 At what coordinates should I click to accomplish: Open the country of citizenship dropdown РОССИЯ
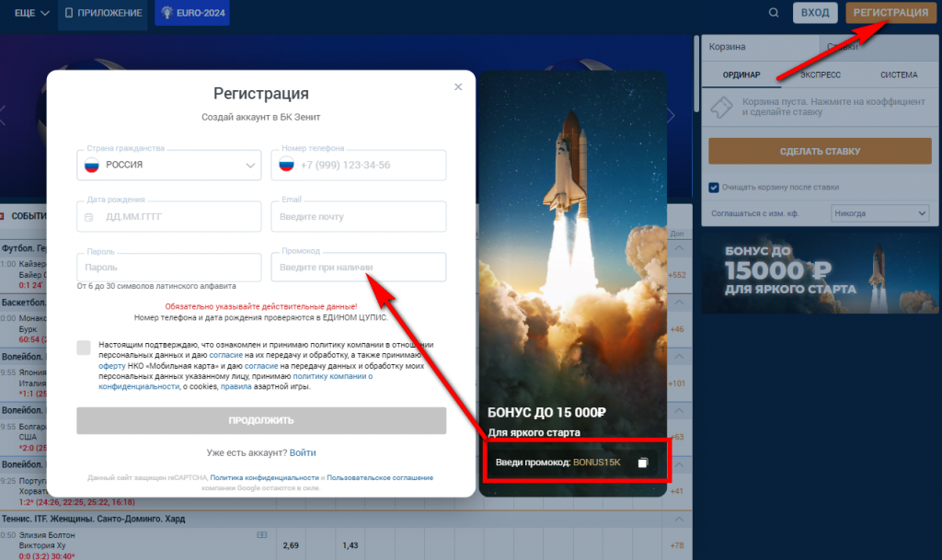coord(169,166)
